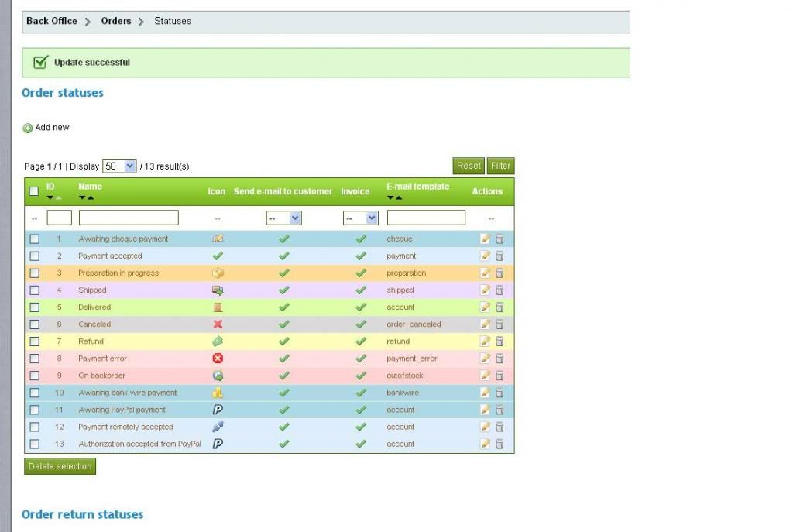Click the Reset filter button
The height and width of the screenshot is (532, 793).
[469, 166]
